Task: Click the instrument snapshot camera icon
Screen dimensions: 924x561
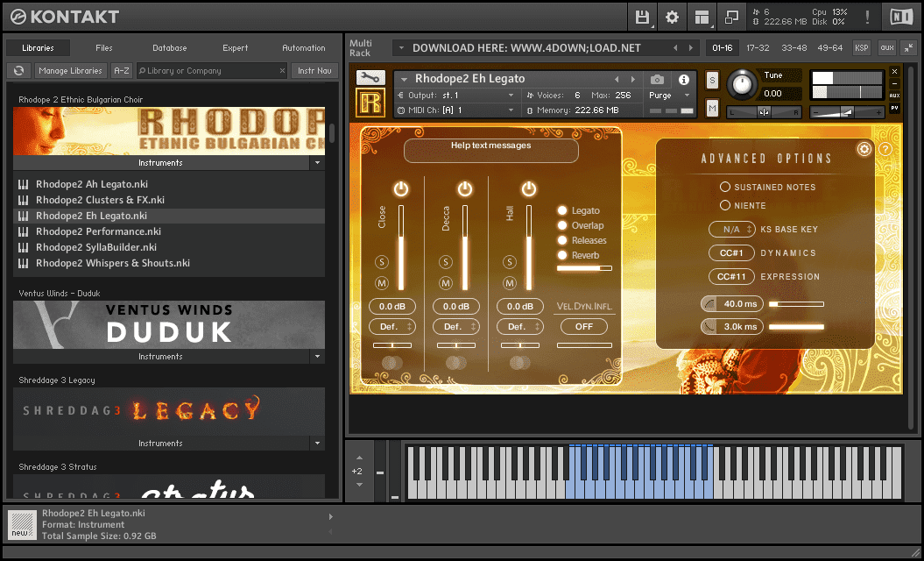Action: 657,79
